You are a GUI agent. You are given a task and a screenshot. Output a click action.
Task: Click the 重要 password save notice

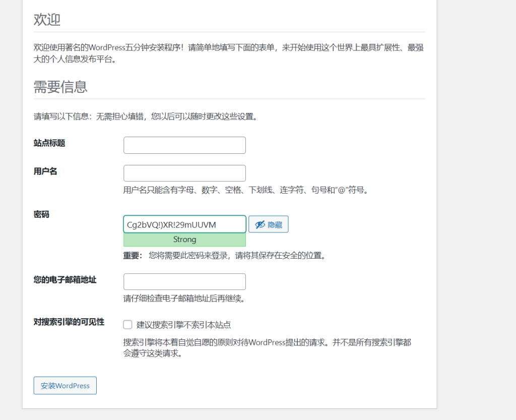point(224,255)
